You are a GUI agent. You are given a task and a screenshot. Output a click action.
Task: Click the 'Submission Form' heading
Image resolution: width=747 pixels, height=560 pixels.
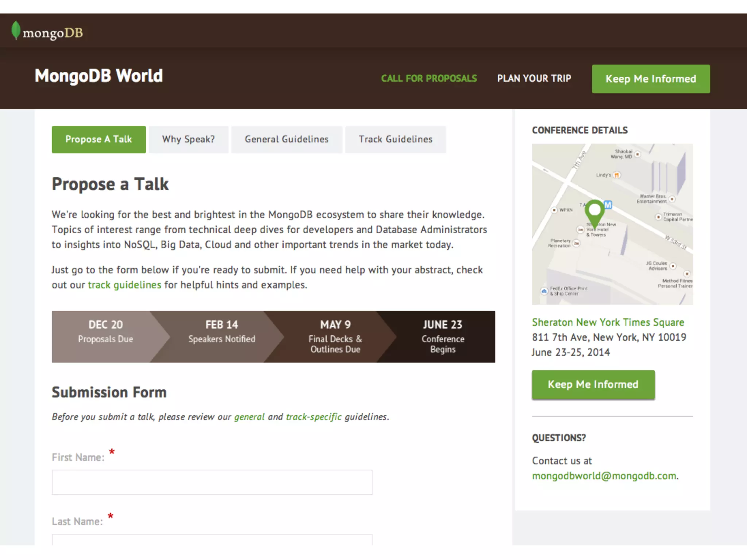(x=109, y=392)
